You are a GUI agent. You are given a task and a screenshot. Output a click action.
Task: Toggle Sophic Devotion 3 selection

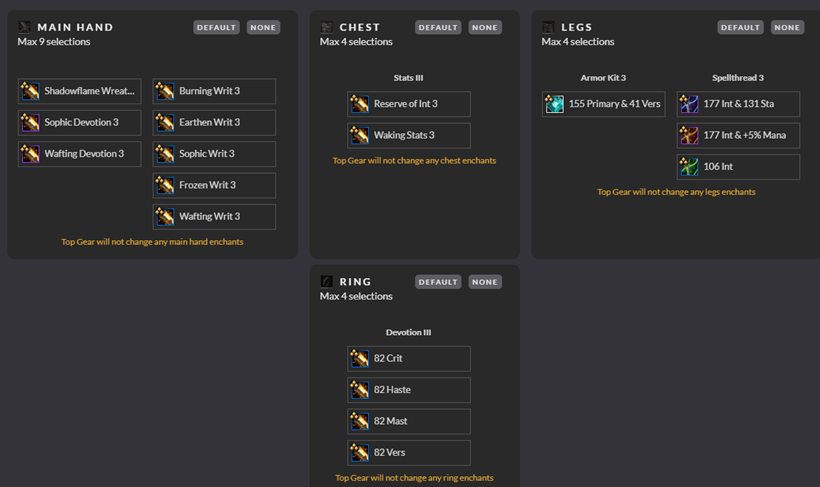pos(79,122)
